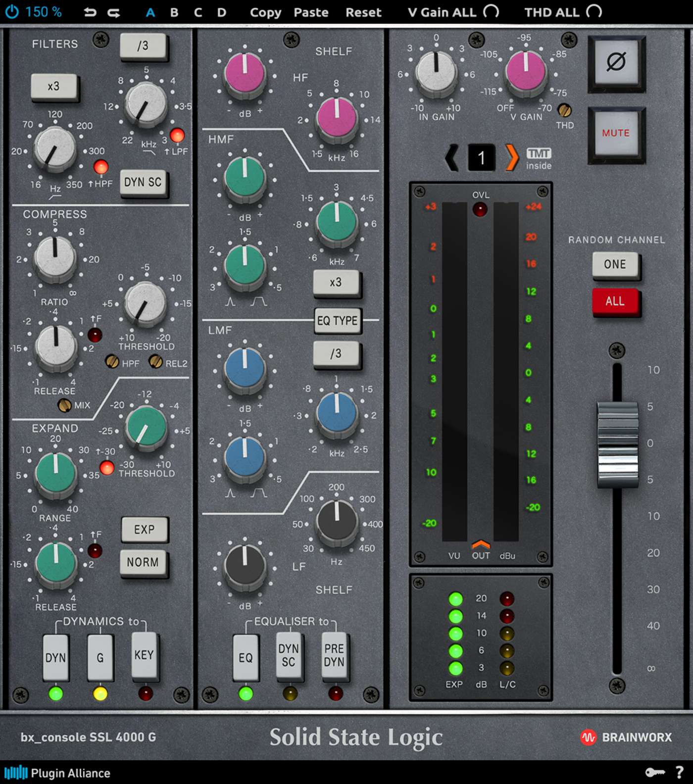Toggle the DYN SC filter switch
The image size is (693, 784).
click(143, 183)
